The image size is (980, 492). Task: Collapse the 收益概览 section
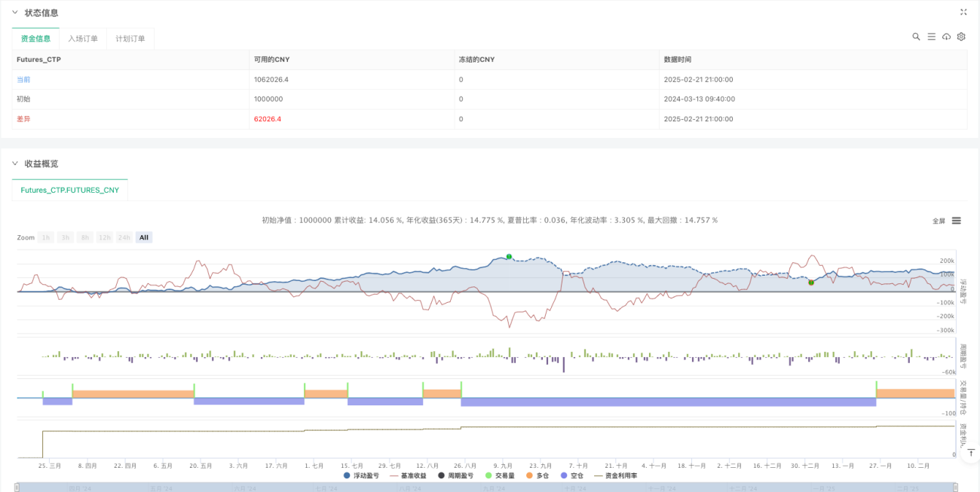(14, 163)
